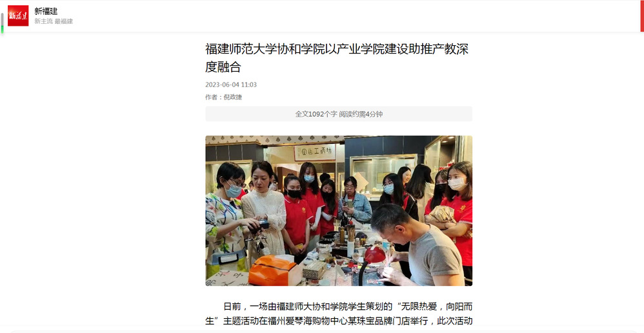Select the 新福建 account name text
Screen dimensions: 644x333
[46, 11]
